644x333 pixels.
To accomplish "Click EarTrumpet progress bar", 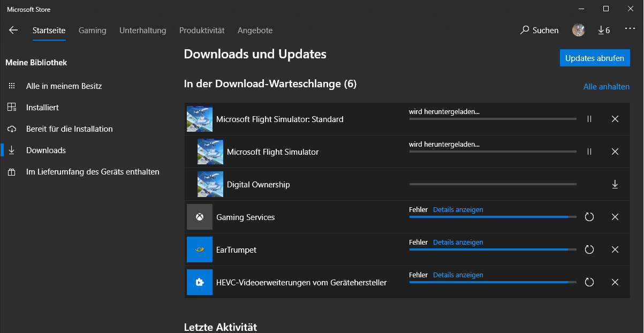I will [x=493, y=249].
